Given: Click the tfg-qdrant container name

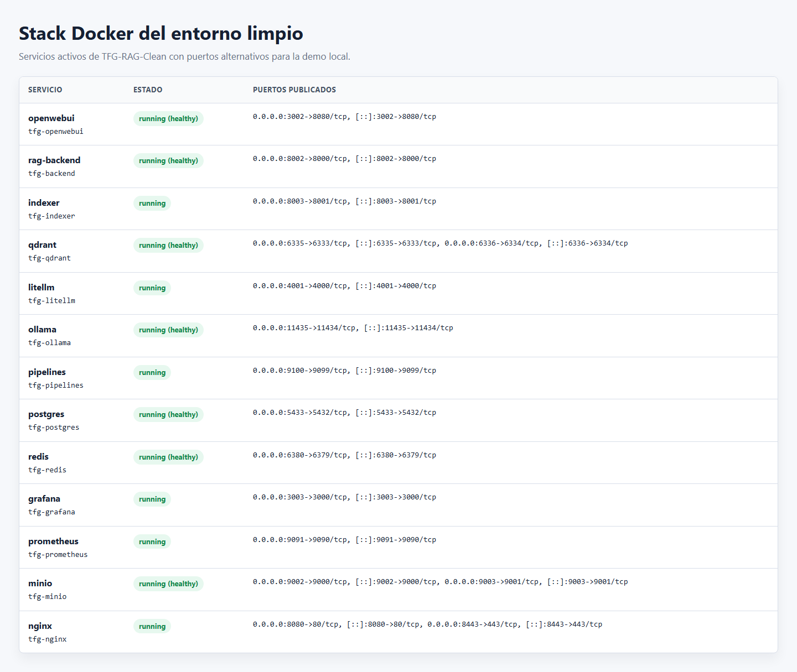Looking at the screenshot, I should (x=49, y=258).
